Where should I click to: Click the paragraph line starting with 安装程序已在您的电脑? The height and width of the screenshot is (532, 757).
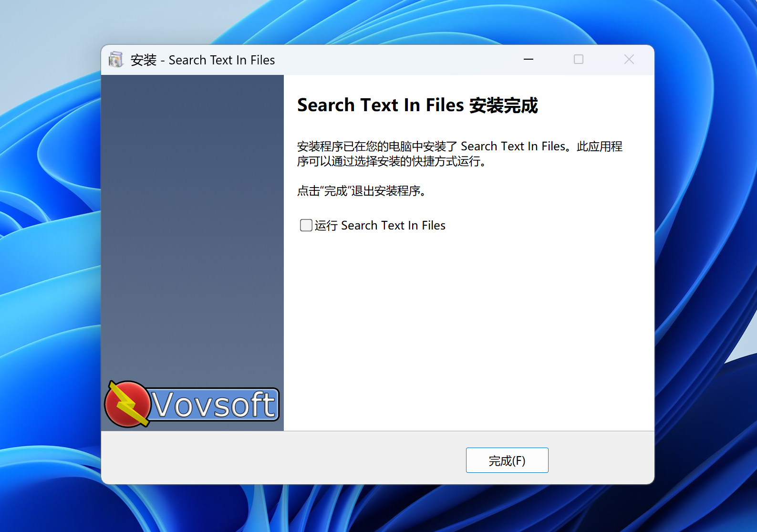tap(459, 146)
